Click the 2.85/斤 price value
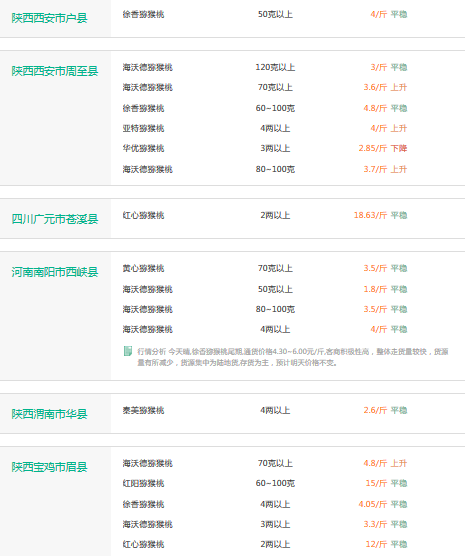The height and width of the screenshot is (556, 465). click(372, 148)
